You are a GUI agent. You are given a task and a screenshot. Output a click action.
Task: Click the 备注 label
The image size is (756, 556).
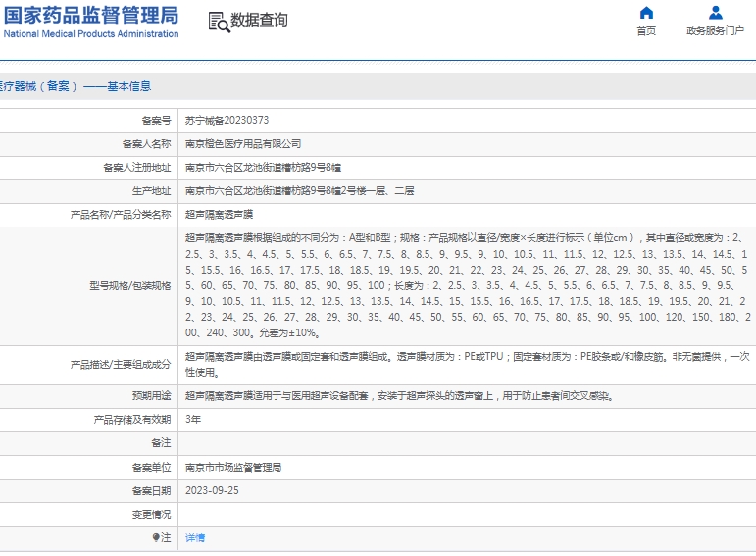161,442
